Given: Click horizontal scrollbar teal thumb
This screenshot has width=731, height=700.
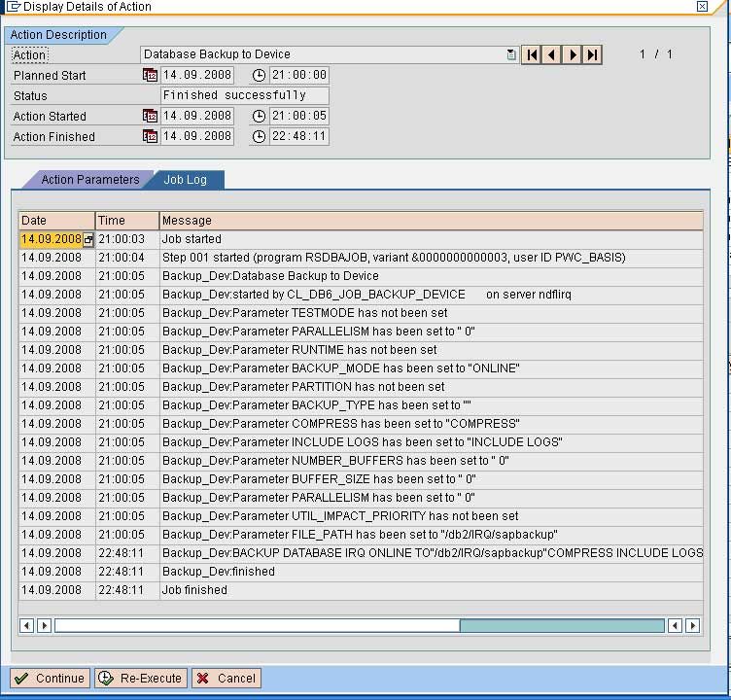Looking at the screenshot, I should (562, 626).
